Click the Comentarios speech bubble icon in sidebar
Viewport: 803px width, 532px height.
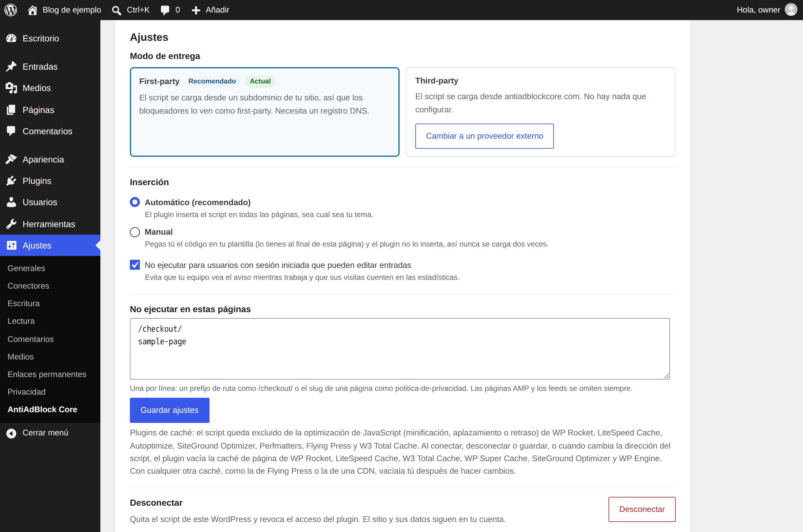(x=11, y=131)
